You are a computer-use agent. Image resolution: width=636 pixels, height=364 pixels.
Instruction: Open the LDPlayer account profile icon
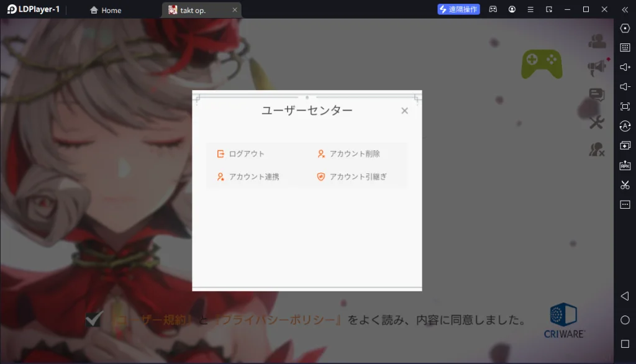[512, 9]
